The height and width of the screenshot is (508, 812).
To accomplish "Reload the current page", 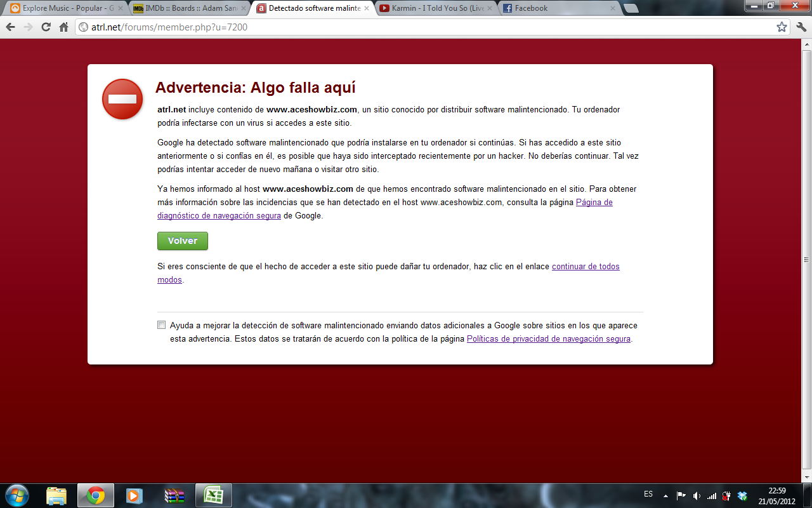I will [x=46, y=27].
